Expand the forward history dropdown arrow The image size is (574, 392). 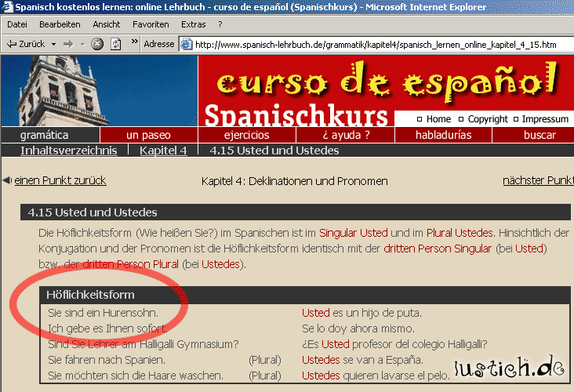tap(82, 44)
